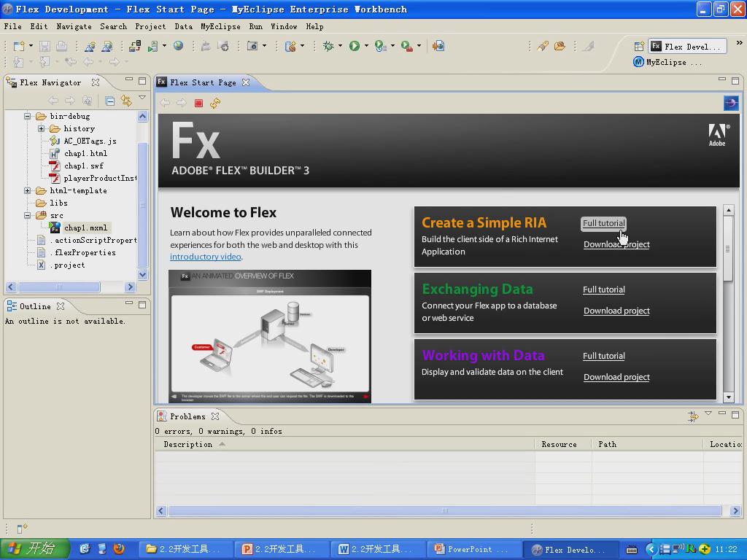
Task: Click the green bug Debug icon
Action: click(328, 46)
